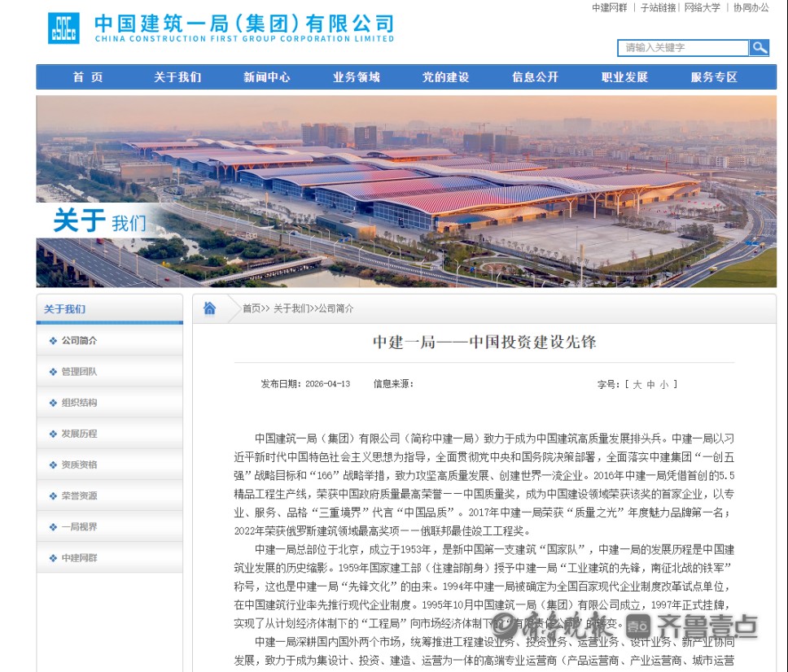Open 服务专区 in main navigation
This screenshot has width=788, height=672.
pyautogui.click(x=714, y=77)
